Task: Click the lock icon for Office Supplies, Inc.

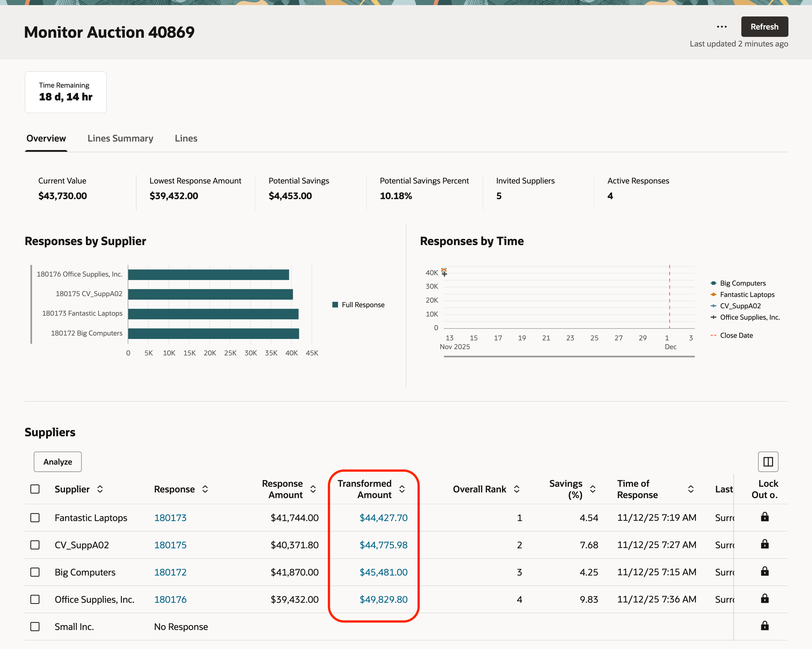Action: (x=765, y=599)
